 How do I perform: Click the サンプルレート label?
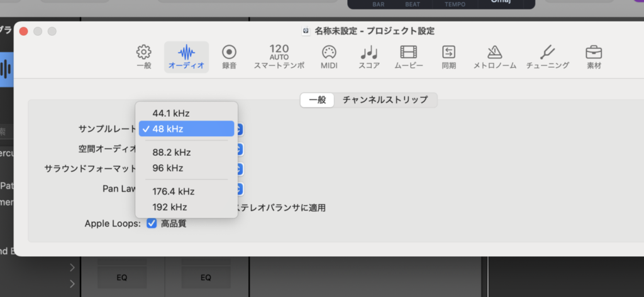tap(107, 129)
